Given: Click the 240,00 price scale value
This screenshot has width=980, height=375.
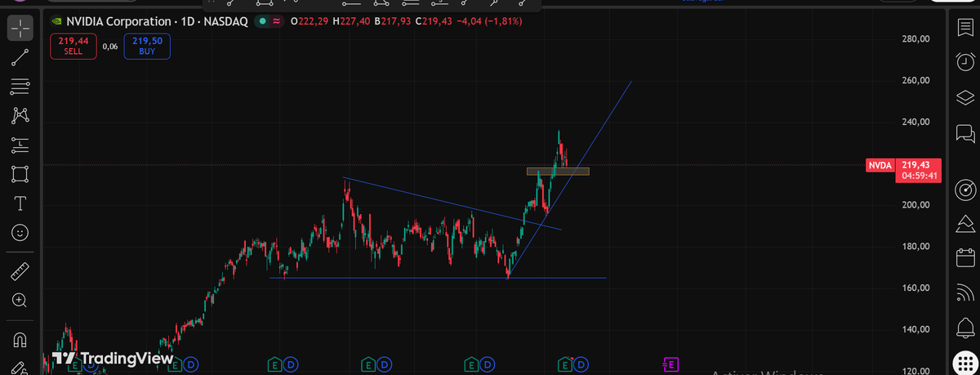Looking at the screenshot, I should [x=915, y=122].
